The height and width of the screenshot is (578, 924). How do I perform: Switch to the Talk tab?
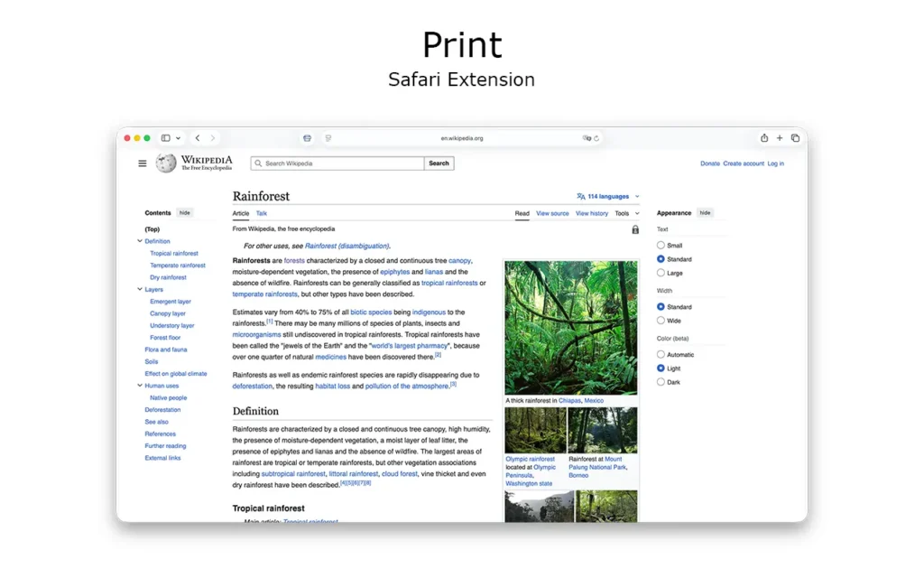click(x=262, y=213)
